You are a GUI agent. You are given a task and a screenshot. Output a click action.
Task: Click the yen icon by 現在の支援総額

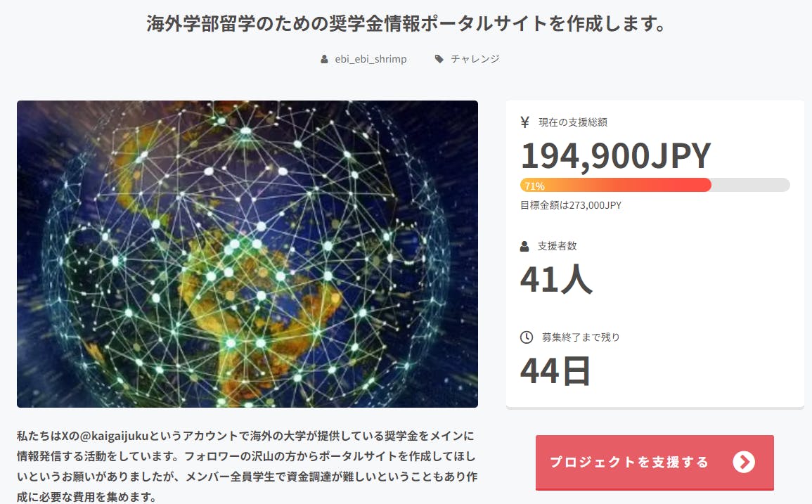(x=524, y=122)
